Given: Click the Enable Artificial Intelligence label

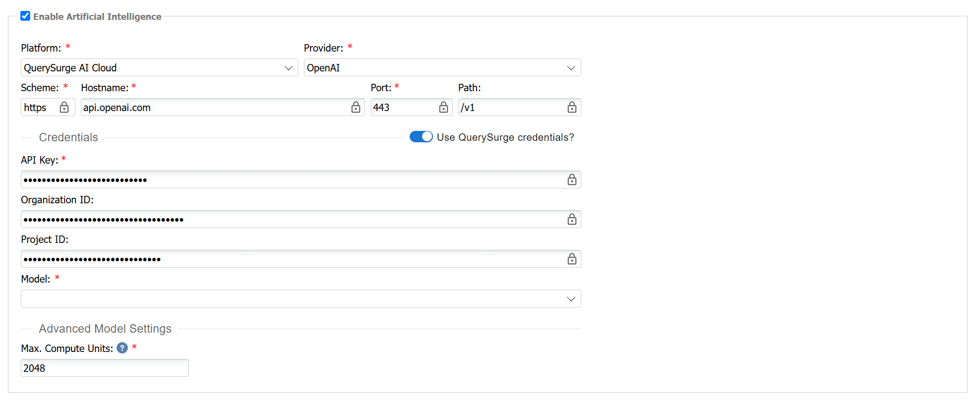Looking at the screenshot, I should tap(97, 16).
